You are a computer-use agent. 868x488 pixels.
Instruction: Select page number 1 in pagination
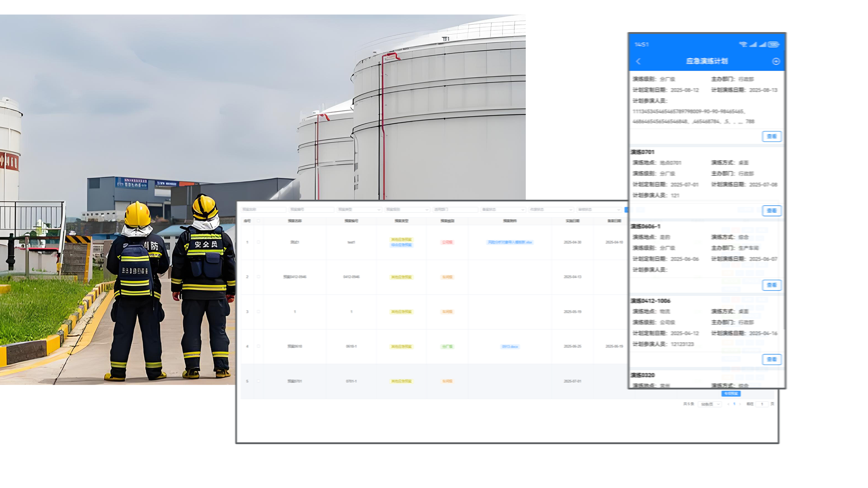[734, 404]
